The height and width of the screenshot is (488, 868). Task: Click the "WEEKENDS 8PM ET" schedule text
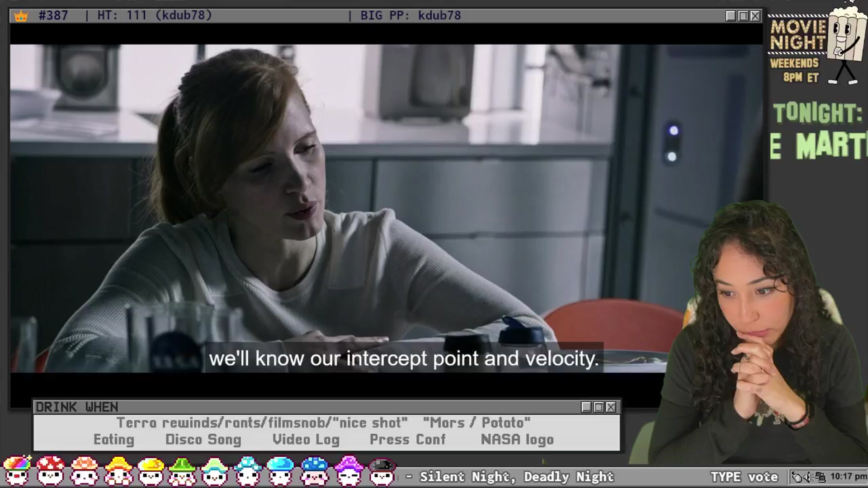794,70
